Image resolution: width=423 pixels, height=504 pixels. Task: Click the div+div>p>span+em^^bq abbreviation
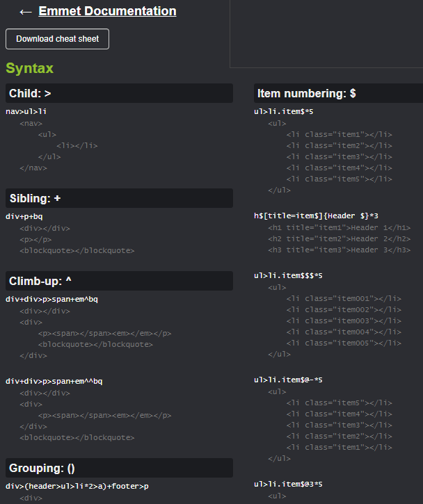tap(54, 381)
